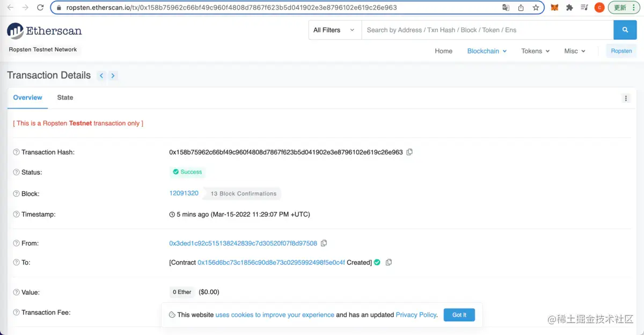This screenshot has width=644, height=335.
Task: Copy the created contract address
Action: [389, 263]
